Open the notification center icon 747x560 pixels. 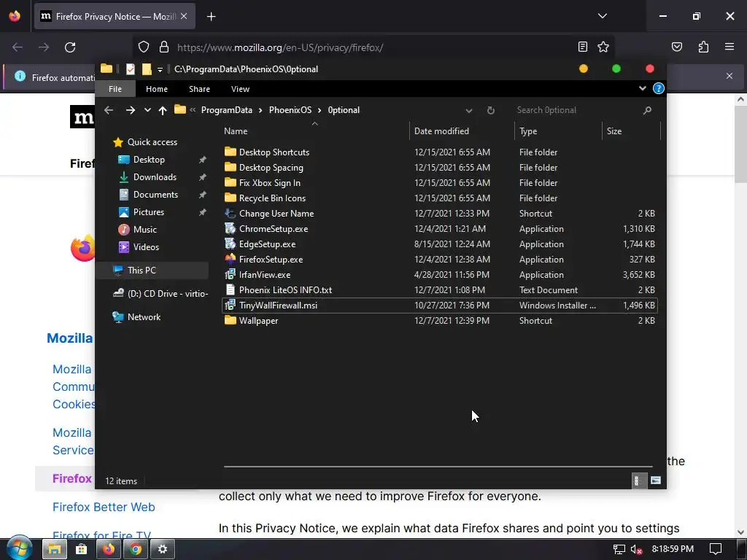click(x=716, y=549)
